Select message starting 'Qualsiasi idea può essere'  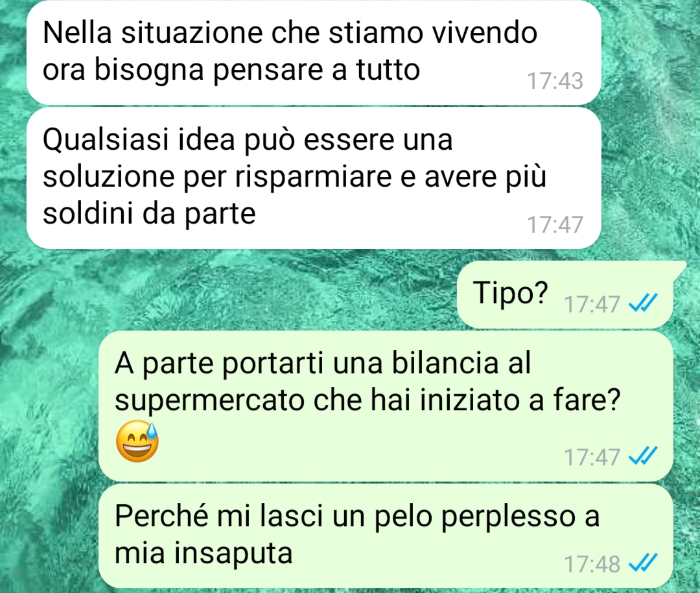pyautogui.click(x=314, y=178)
